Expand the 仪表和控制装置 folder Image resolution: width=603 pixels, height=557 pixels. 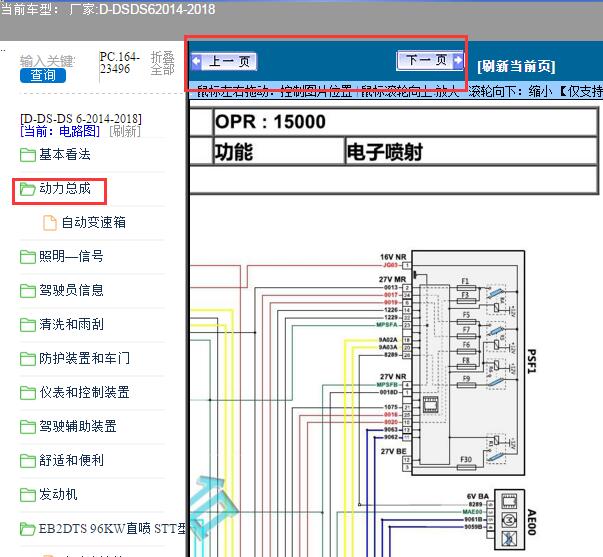[84, 392]
